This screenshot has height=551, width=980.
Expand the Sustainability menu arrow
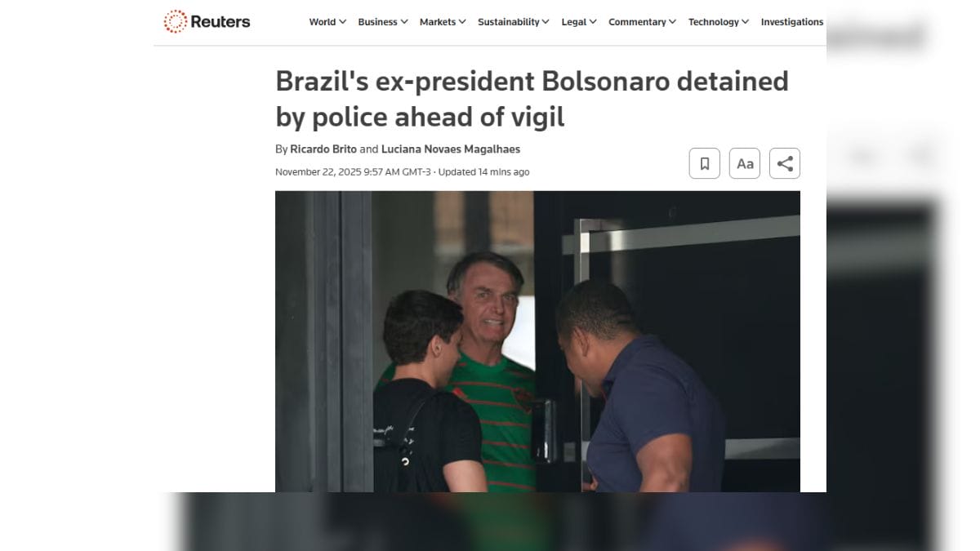[546, 22]
